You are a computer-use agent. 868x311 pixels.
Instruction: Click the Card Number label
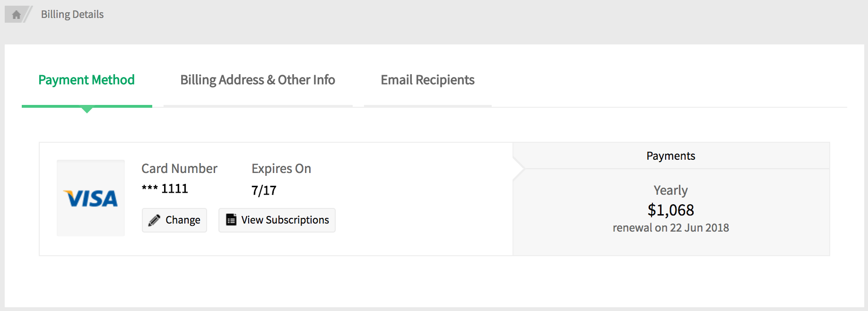click(179, 169)
